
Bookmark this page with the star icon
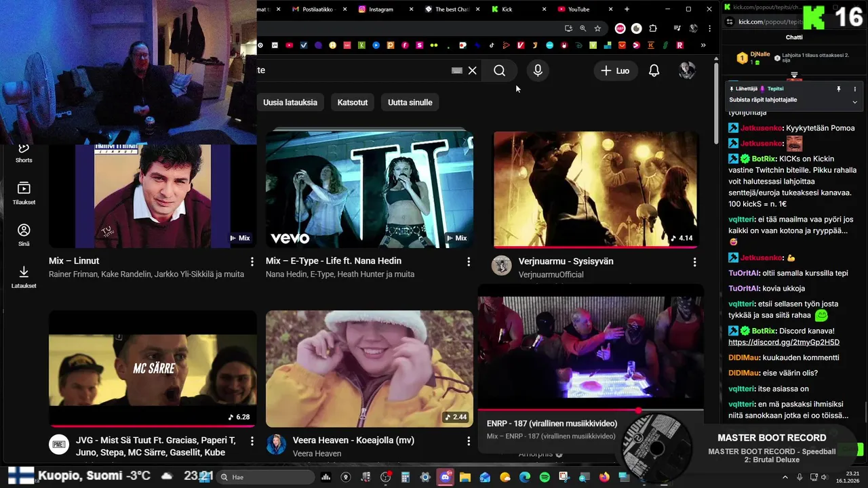coord(597,28)
